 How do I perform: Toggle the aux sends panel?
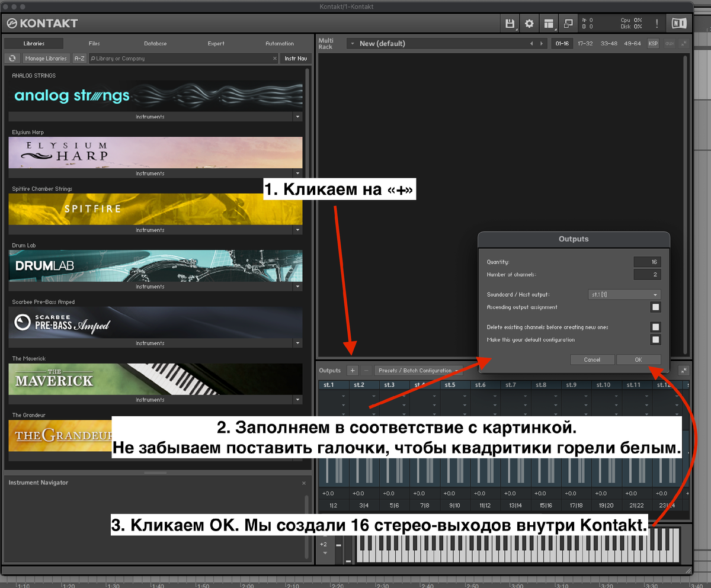670,43
